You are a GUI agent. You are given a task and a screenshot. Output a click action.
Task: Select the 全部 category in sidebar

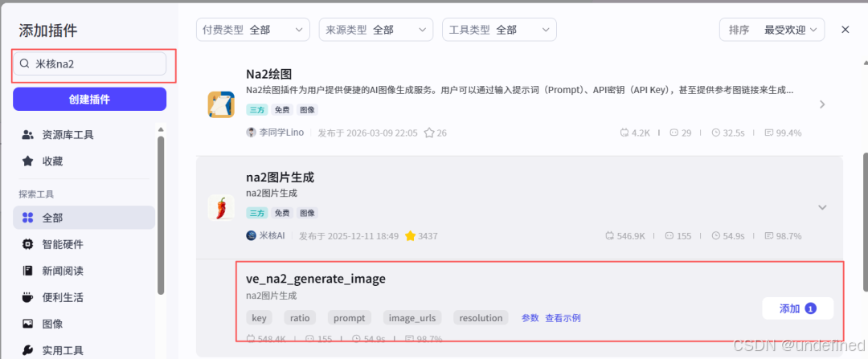click(84, 218)
